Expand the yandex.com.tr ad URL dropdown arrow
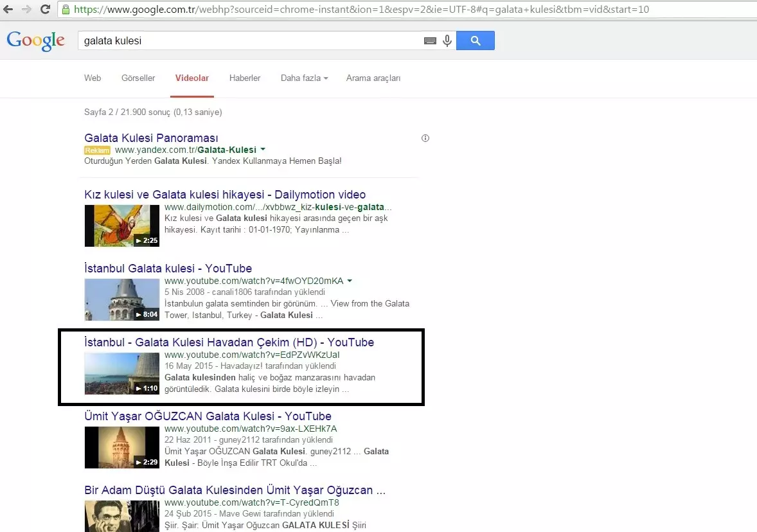757x532 pixels. [x=263, y=150]
